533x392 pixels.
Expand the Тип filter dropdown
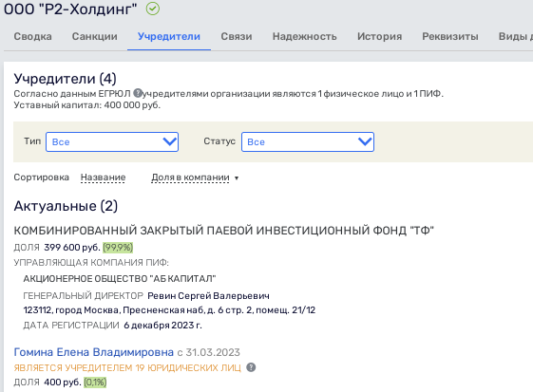[x=112, y=142]
